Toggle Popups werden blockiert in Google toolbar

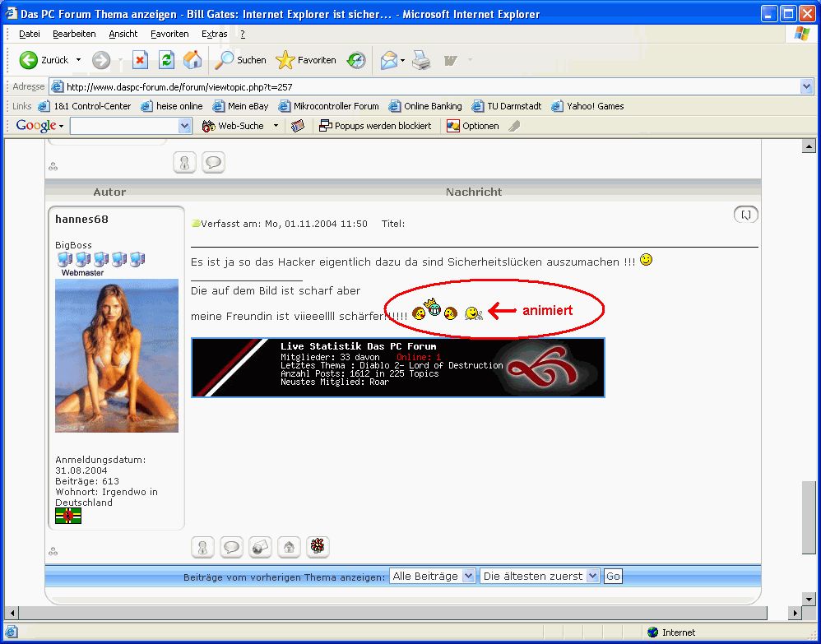tap(375, 126)
